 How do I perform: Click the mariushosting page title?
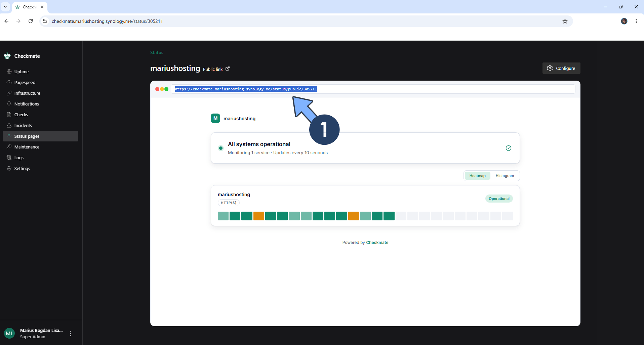[175, 68]
